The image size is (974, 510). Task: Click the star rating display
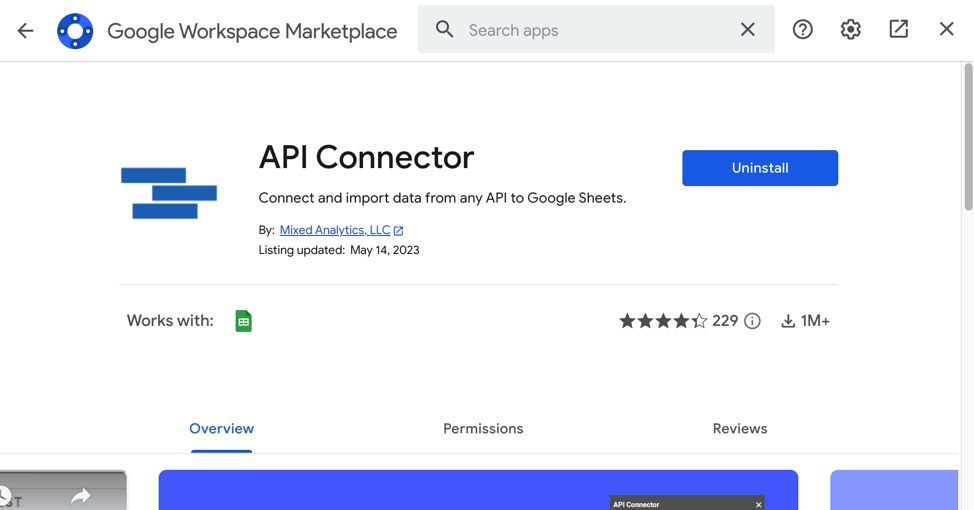click(x=663, y=321)
